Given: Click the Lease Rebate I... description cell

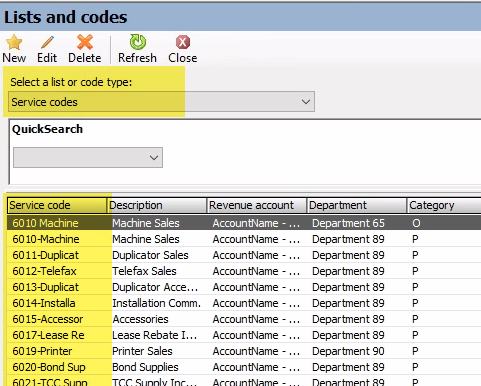Looking at the screenshot, I should point(155,335).
